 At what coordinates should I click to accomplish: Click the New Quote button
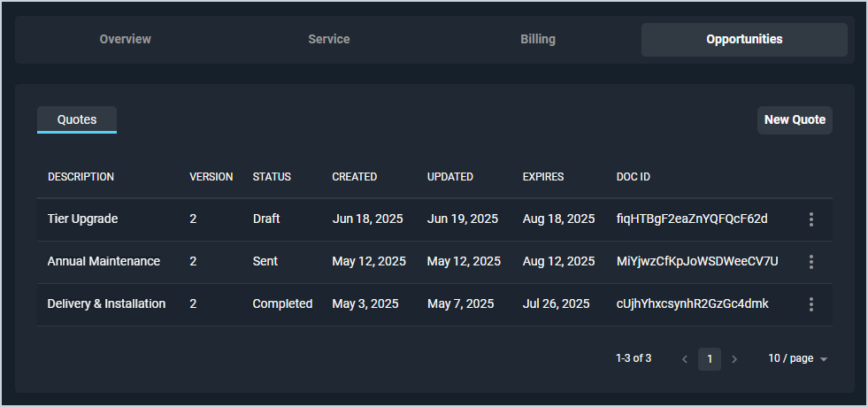[x=795, y=120]
